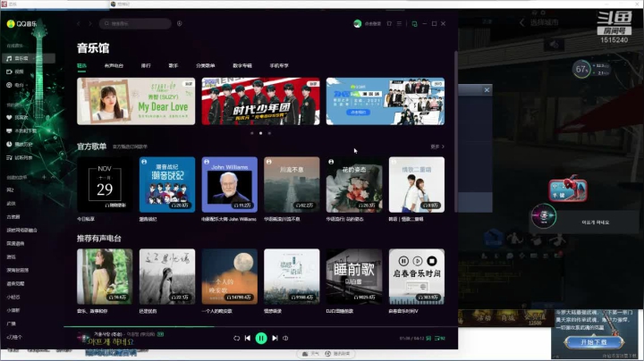This screenshot has height=361, width=644.
Task: Click the song recognition icon beside search
Action: click(180, 24)
